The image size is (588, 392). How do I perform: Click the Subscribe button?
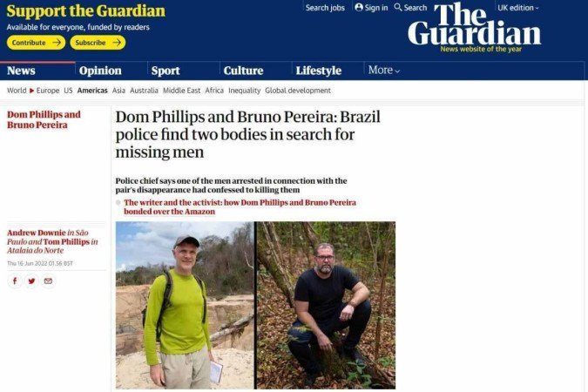coord(98,43)
